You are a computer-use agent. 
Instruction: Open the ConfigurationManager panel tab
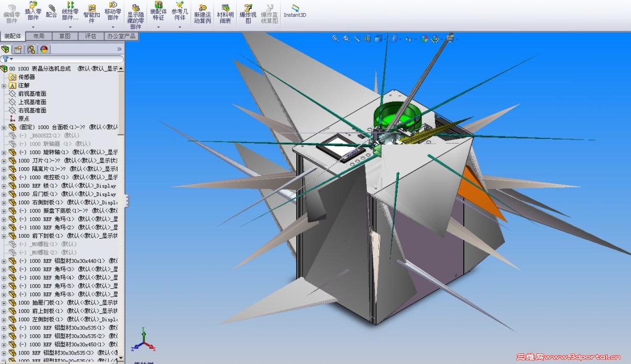[31, 49]
